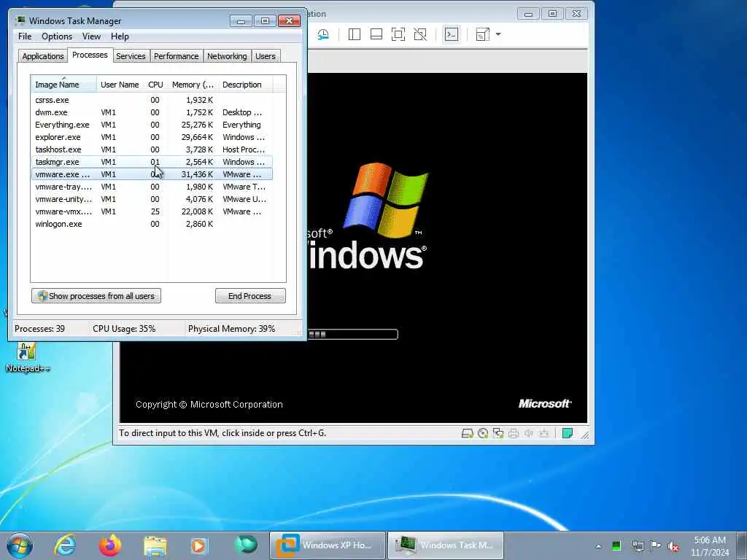
Task: Open stretch display dropdown arrow in VMware
Action: [x=498, y=34]
